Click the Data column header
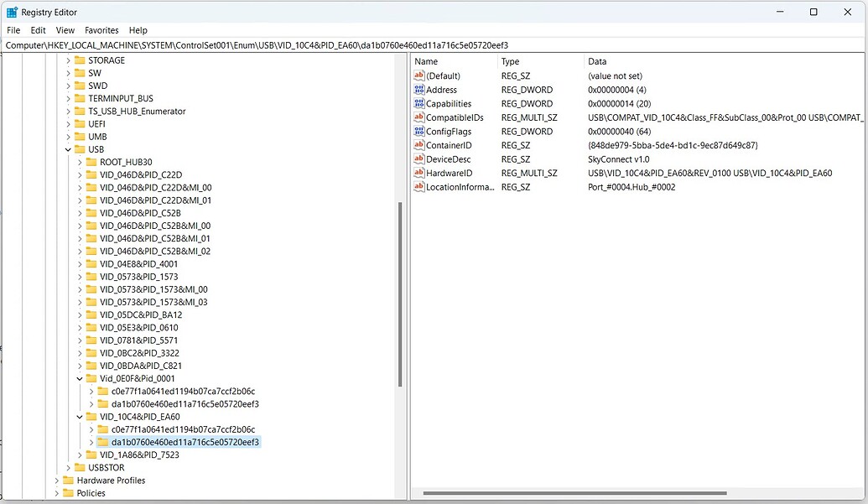The width and height of the screenshot is (868, 504). pos(597,61)
